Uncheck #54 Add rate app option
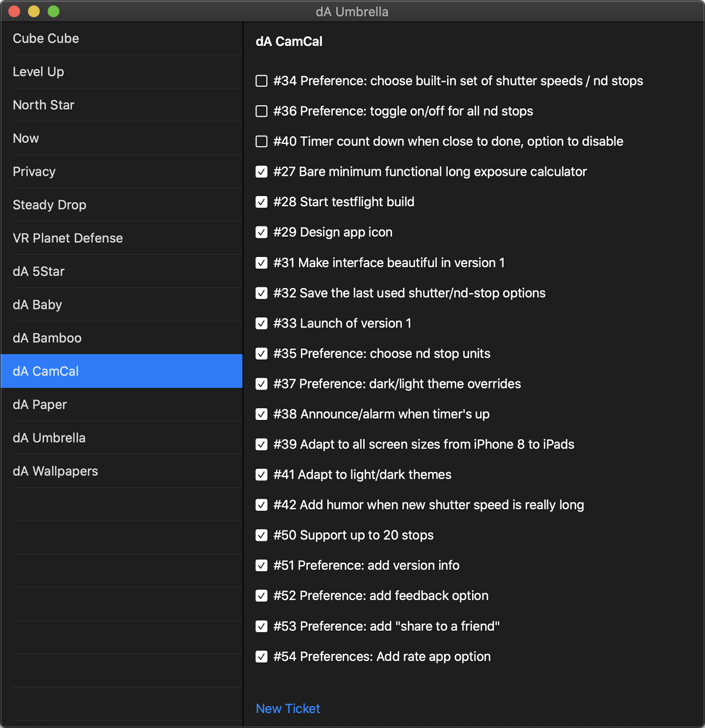 click(262, 657)
